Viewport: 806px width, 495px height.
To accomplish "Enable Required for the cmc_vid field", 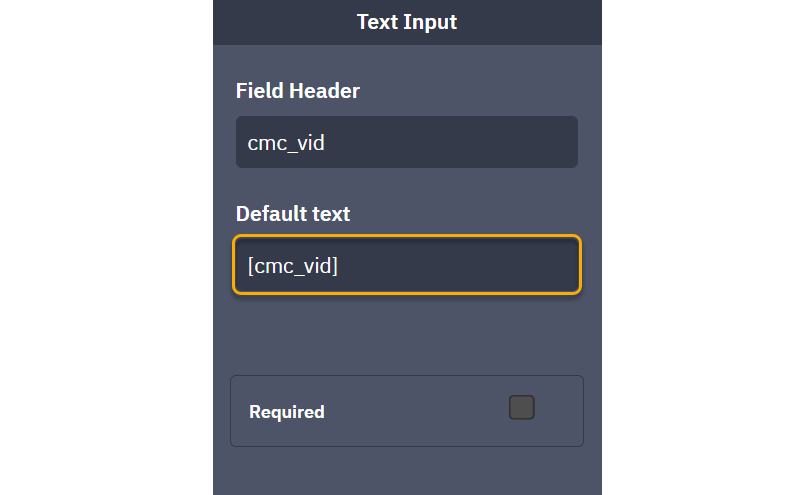I will [x=521, y=407].
